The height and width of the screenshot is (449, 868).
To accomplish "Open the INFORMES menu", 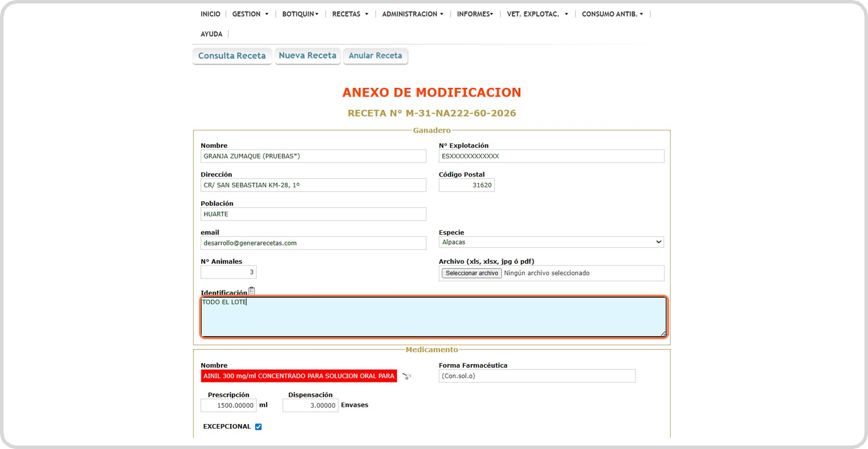I will click(x=475, y=14).
